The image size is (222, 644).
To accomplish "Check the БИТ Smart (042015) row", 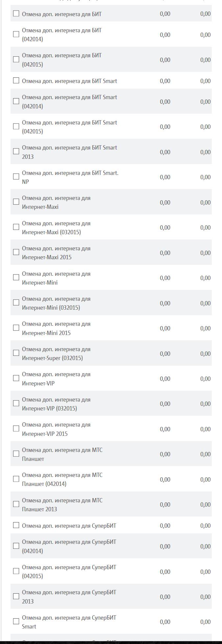I will [16, 126].
